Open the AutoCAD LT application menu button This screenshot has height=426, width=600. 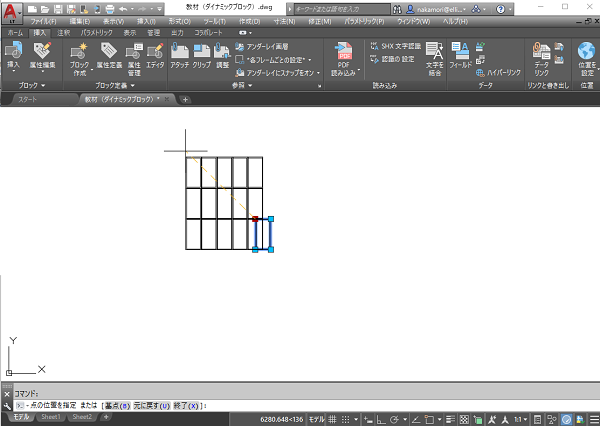[11, 12]
